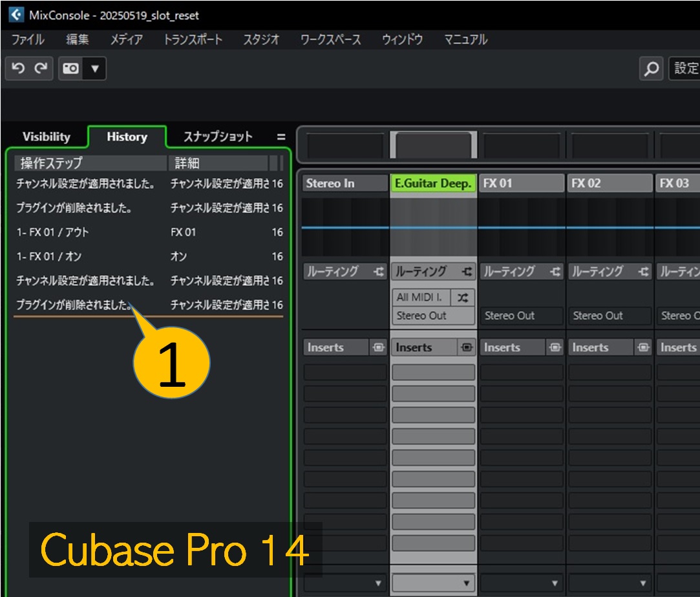The height and width of the screenshot is (597, 700).
Task: Click the 詳細 column header
Action: [x=218, y=163]
